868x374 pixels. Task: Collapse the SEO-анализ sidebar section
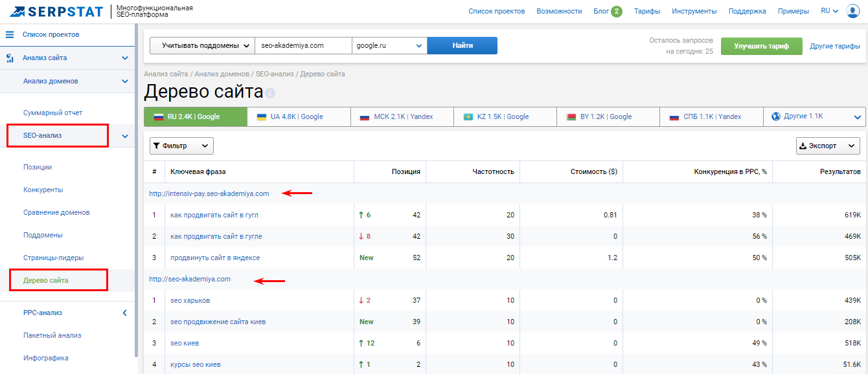[125, 136]
